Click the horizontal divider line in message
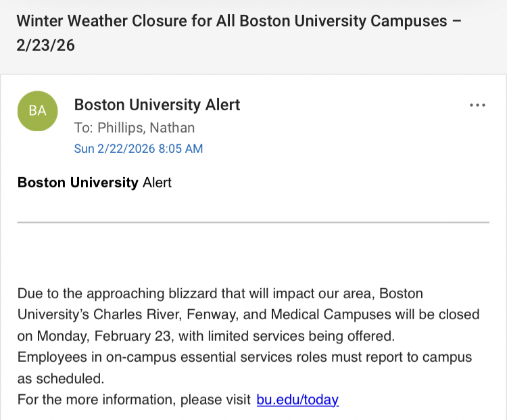Viewport: 507px width, 420px height. (253, 222)
